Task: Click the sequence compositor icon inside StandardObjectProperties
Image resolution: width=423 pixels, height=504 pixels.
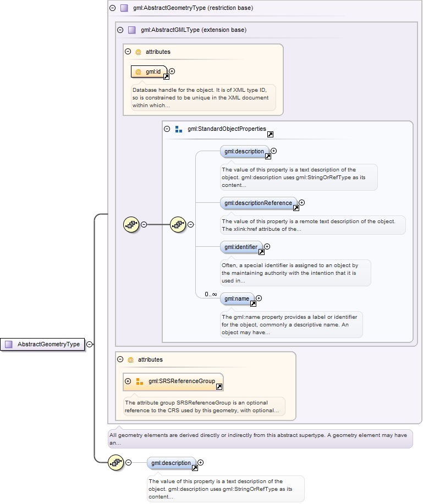Action: [x=178, y=224]
